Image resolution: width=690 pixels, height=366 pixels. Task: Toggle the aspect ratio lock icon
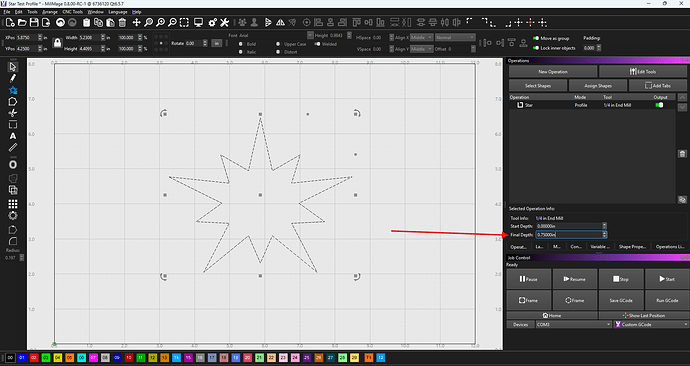(x=57, y=43)
